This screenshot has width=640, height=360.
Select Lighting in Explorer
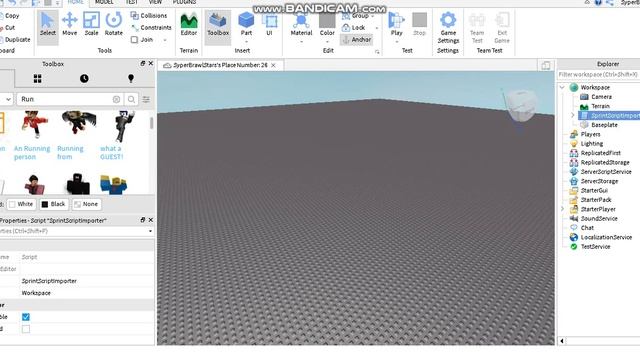pyautogui.click(x=591, y=144)
